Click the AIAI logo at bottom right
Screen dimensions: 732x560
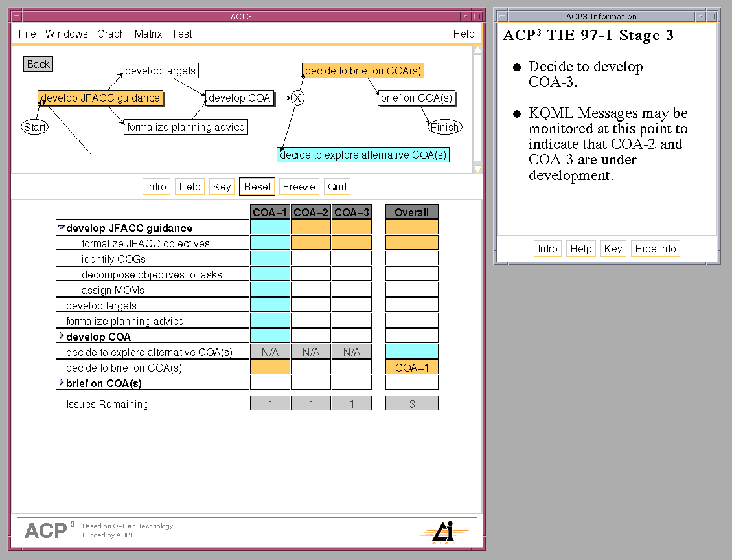(x=444, y=532)
